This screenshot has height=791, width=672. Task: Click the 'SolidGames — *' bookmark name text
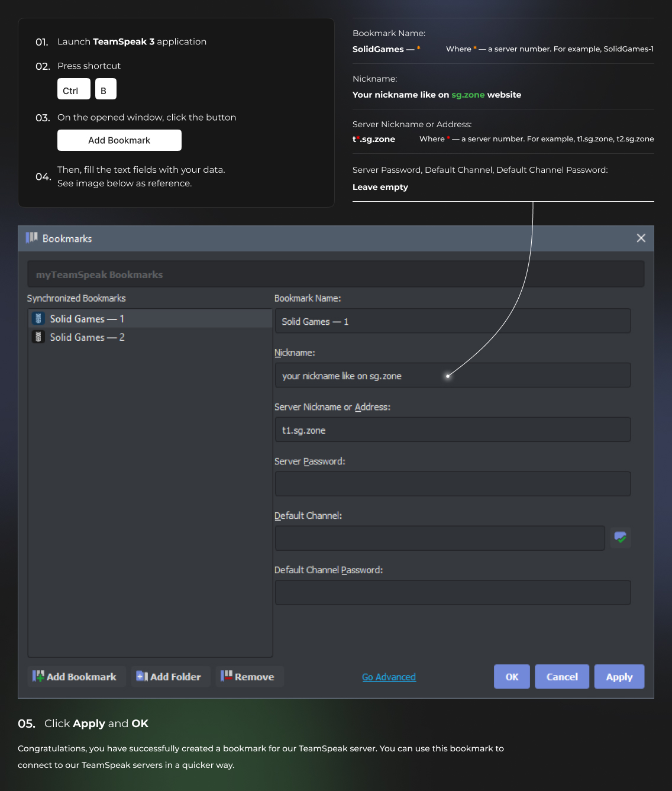386,49
